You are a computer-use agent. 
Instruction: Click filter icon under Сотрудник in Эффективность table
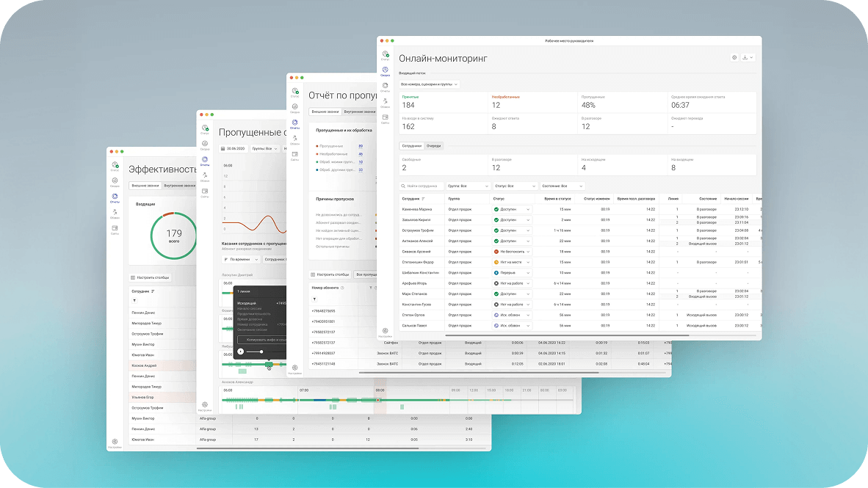click(134, 301)
